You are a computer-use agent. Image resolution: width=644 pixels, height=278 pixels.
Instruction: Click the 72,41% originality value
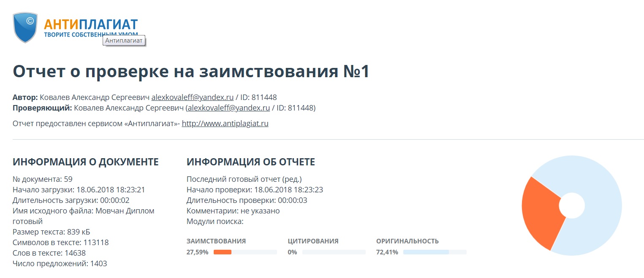pos(387,252)
